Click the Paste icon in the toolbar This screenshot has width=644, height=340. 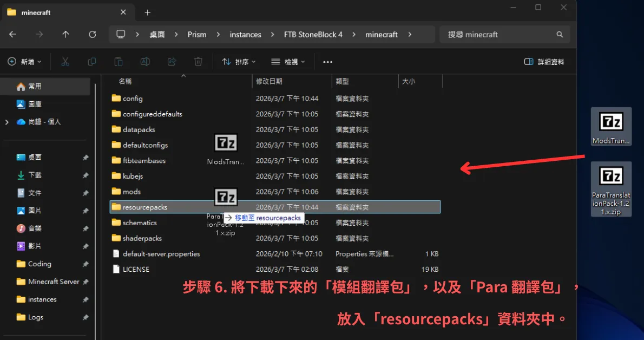119,61
